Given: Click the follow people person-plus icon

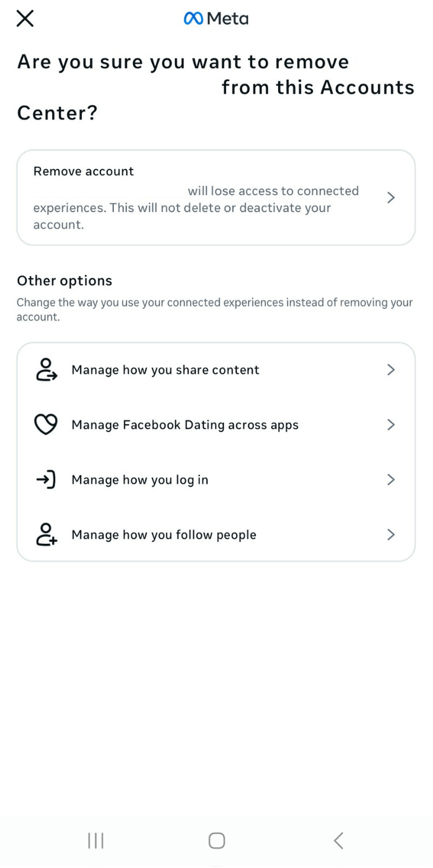Looking at the screenshot, I should (x=46, y=534).
